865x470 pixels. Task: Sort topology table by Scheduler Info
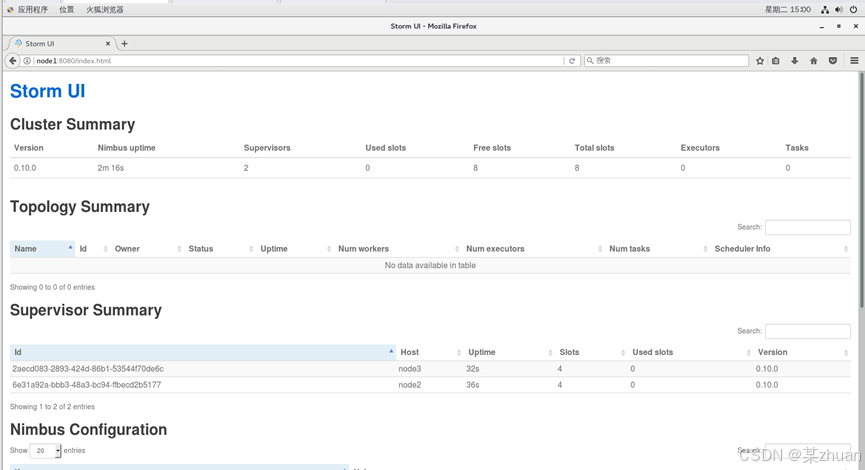tap(781, 249)
